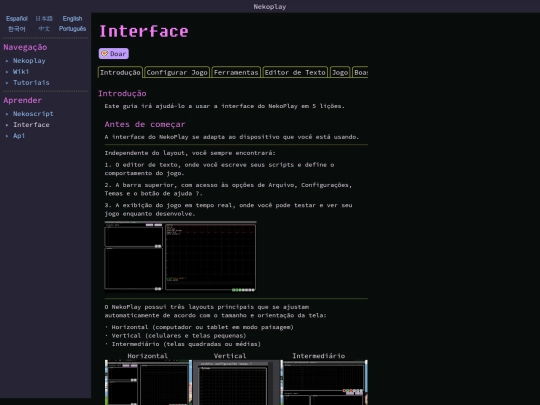Open Wiki navigation link

click(x=21, y=72)
